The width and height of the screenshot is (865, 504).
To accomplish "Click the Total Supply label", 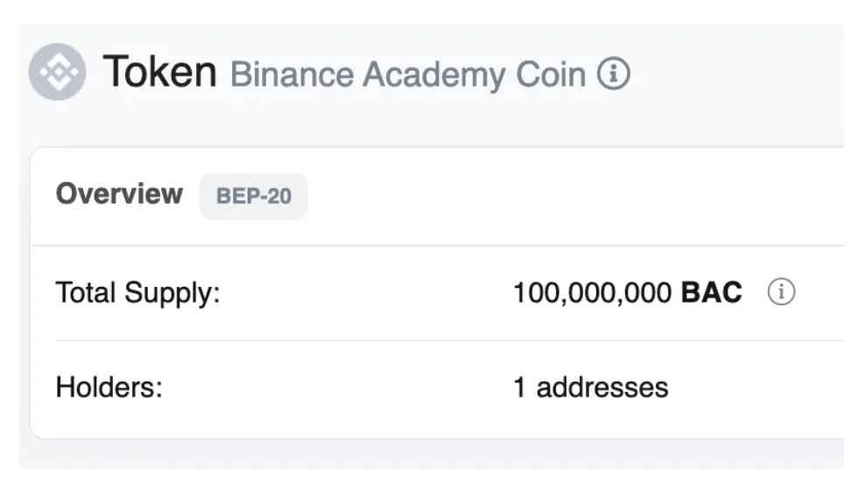I will (138, 293).
